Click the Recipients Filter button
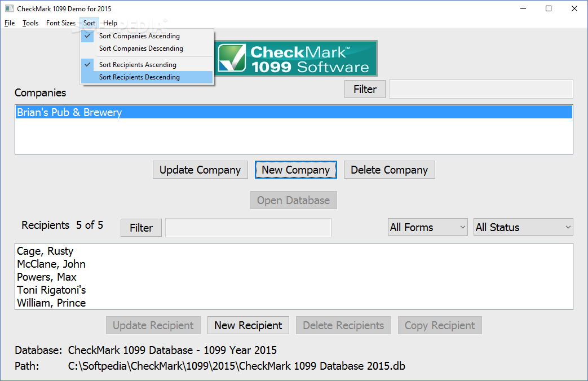This screenshot has height=381, width=588. [x=141, y=228]
